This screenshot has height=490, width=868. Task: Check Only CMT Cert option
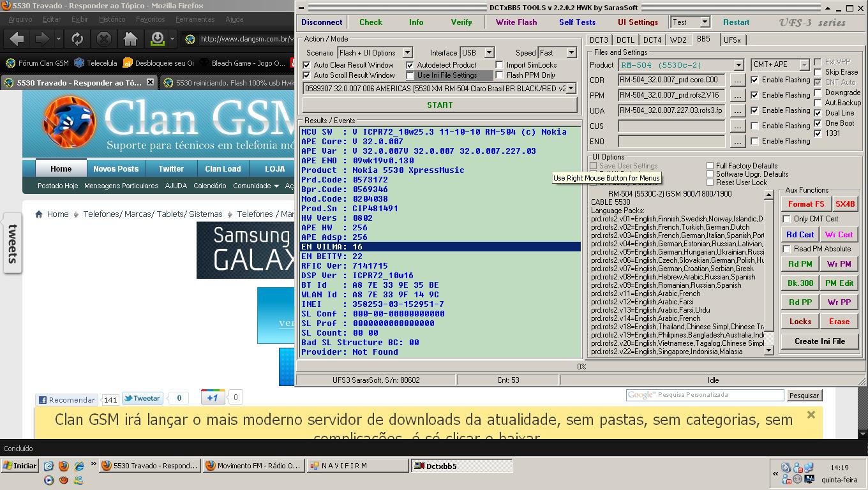(787, 219)
